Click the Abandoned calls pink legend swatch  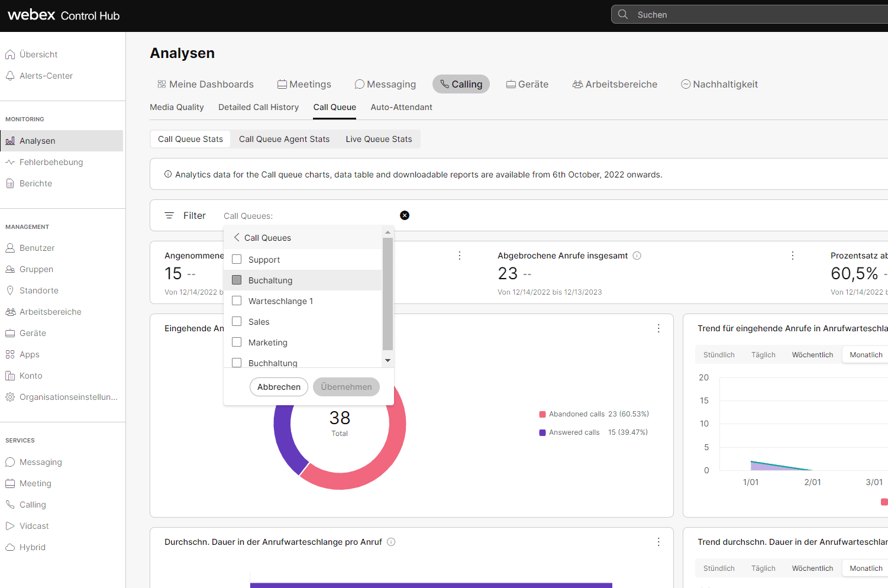tap(543, 414)
